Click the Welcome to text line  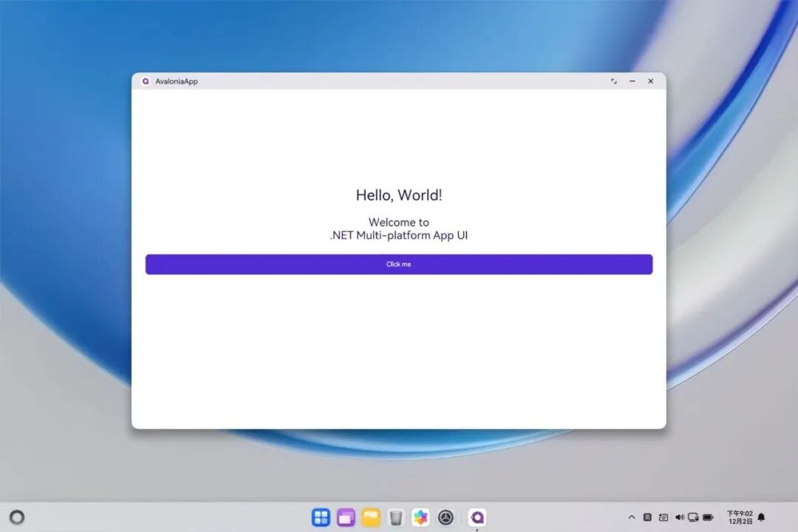(x=398, y=222)
